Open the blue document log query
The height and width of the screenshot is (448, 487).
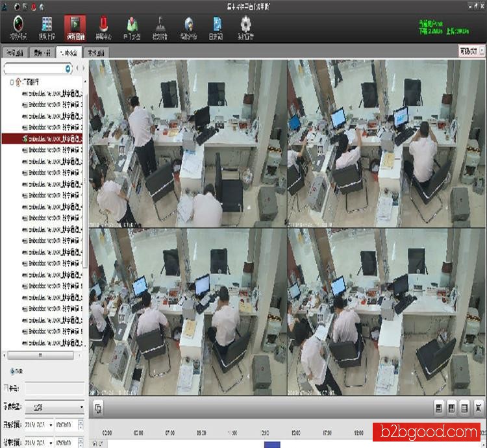click(x=216, y=28)
